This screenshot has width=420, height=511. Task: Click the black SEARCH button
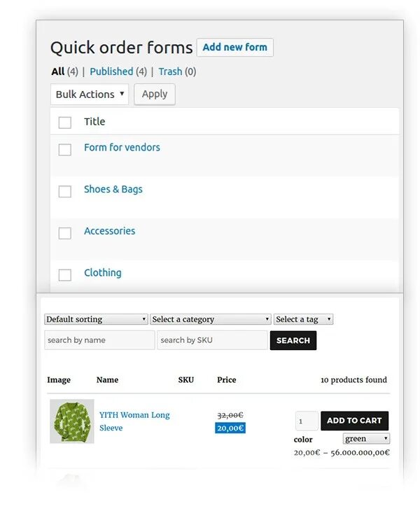coord(293,340)
